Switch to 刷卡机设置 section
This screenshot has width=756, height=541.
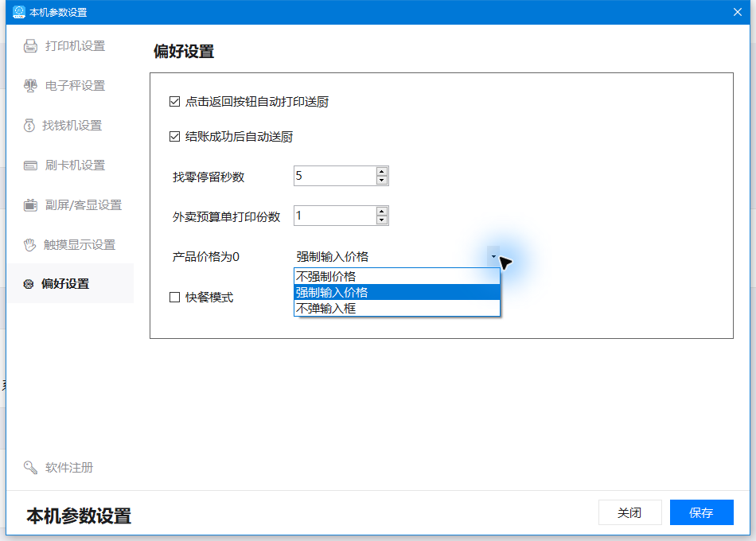click(x=70, y=165)
